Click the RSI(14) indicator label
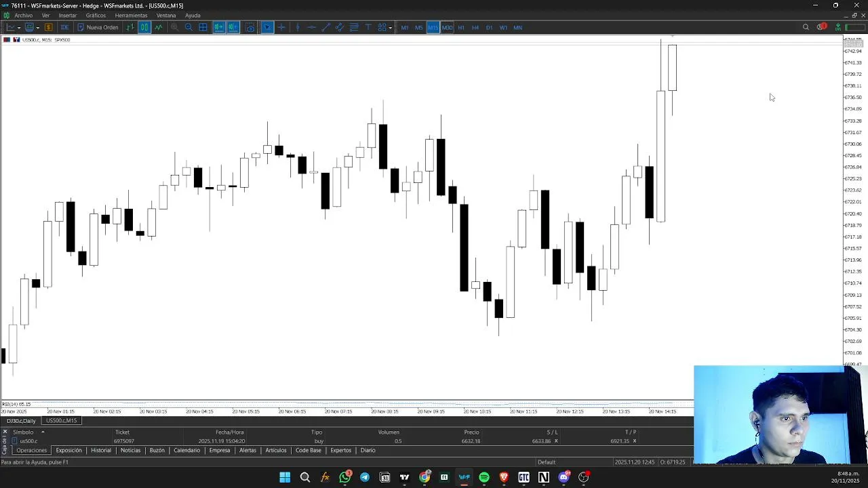This screenshot has width=868, height=488. 16,405
